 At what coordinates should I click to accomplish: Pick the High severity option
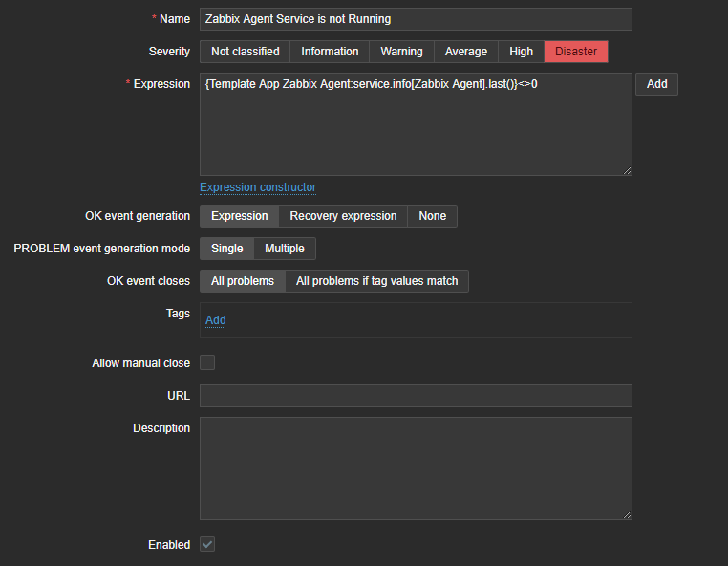[521, 52]
